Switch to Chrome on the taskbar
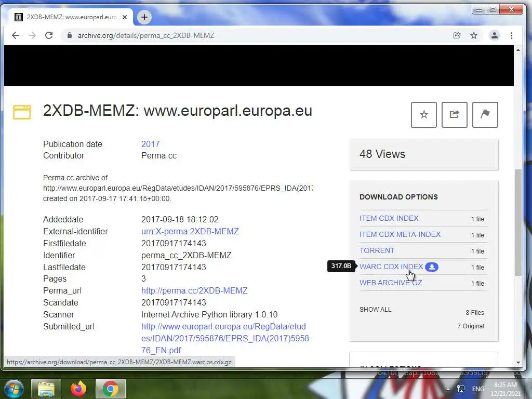532x399 pixels. [x=111, y=389]
